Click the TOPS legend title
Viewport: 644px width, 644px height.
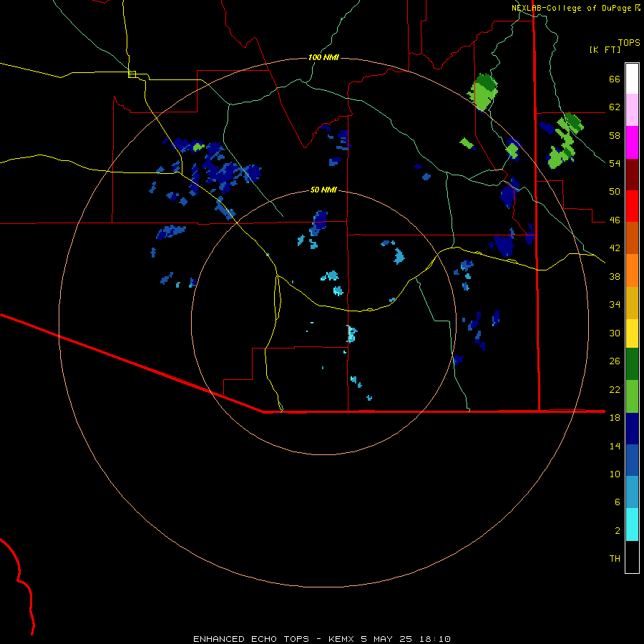629,42
